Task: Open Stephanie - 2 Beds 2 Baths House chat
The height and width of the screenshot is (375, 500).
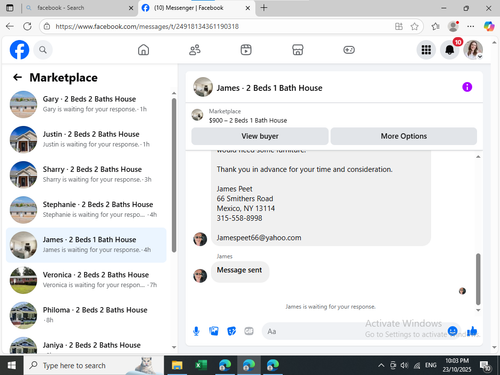Action: (x=87, y=210)
